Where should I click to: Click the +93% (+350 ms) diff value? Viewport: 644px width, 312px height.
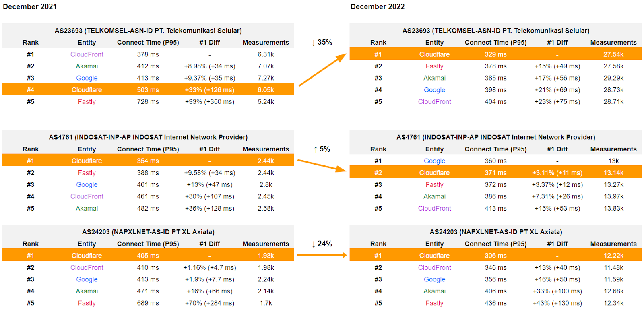pyautogui.click(x=209, y=102)
